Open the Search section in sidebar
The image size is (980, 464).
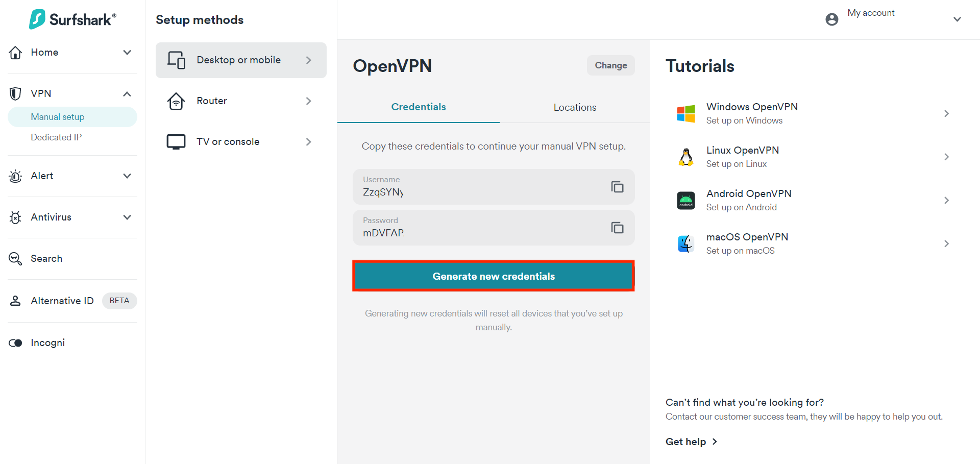pos(46,259)
